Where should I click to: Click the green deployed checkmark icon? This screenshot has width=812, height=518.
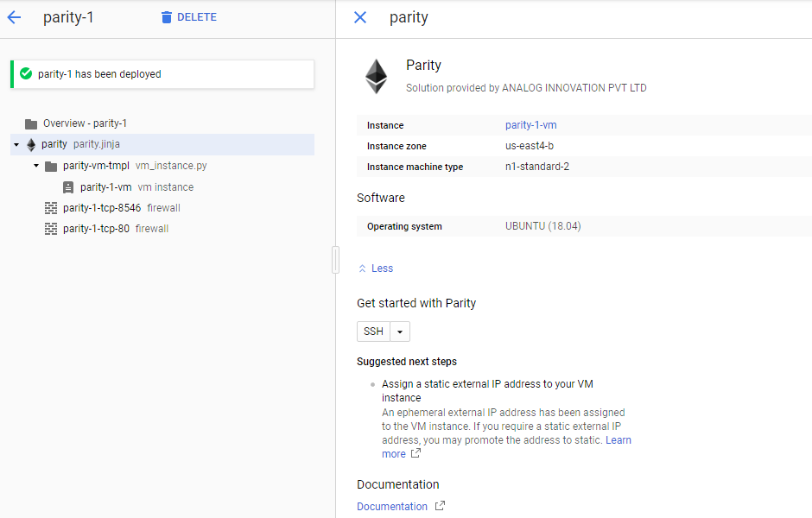pos(26,73)
